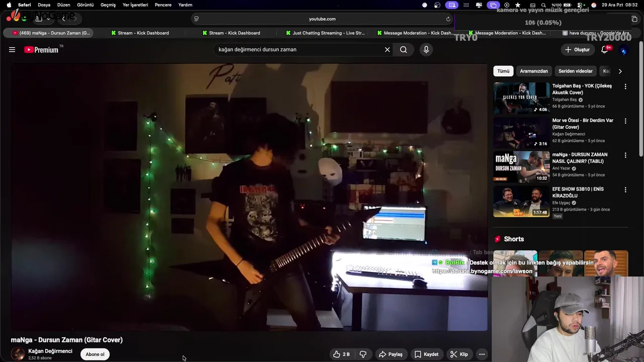Open Control Center in menu bar
644x362 pixels.
pyautogui.click(x=580, y=5)
